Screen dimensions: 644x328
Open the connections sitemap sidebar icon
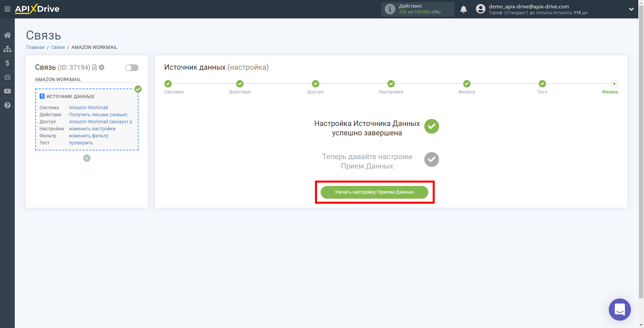[x=7, y=49]
